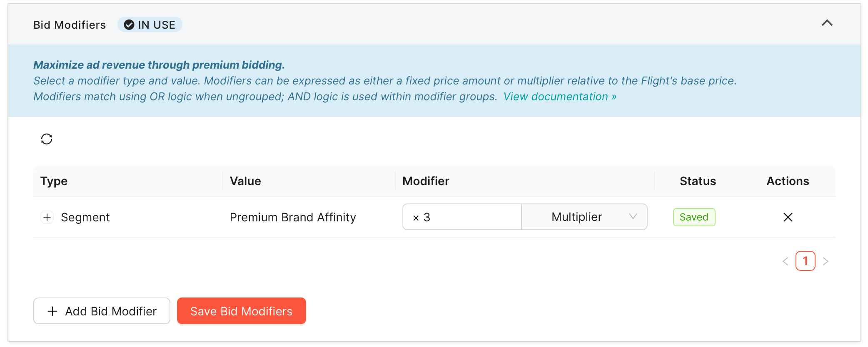Image resolution: width=868 pixels, height=347 pixels.
Task: Open the Multiplier type dropdown
Action: 584,217
